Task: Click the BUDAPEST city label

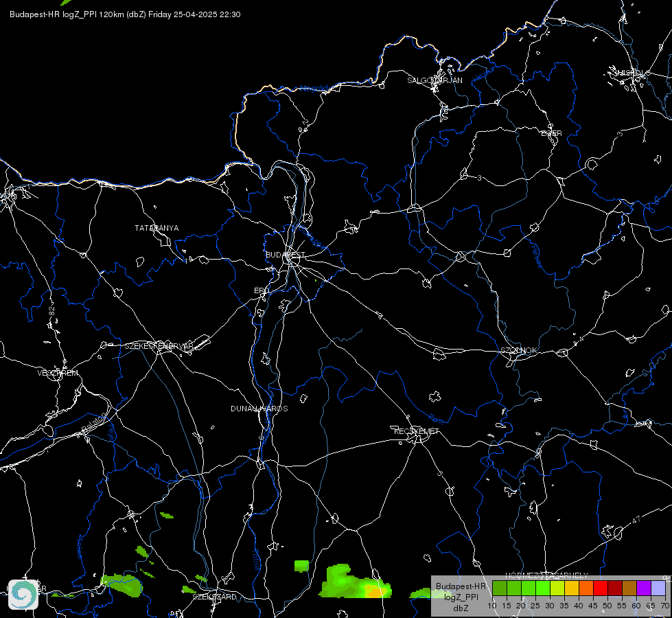Action: (x=286, y=255)
